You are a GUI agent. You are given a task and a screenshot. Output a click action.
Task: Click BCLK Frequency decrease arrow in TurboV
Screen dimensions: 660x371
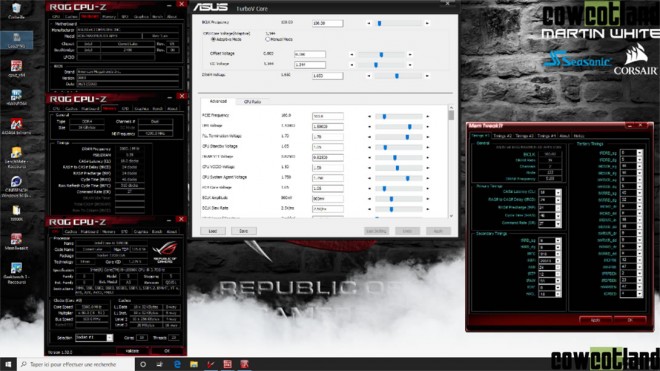[x=369, y=24]
